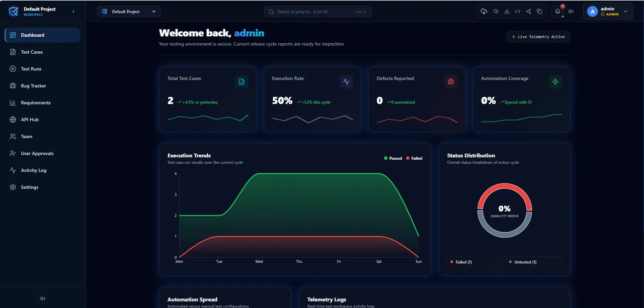The image size is (644, 308).
Task: Click the admin avatar circle
Action: click(x=592, y=12)
